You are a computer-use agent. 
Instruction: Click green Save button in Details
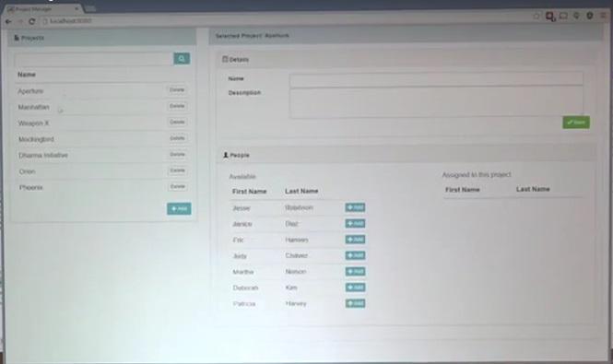pos(576,123)
